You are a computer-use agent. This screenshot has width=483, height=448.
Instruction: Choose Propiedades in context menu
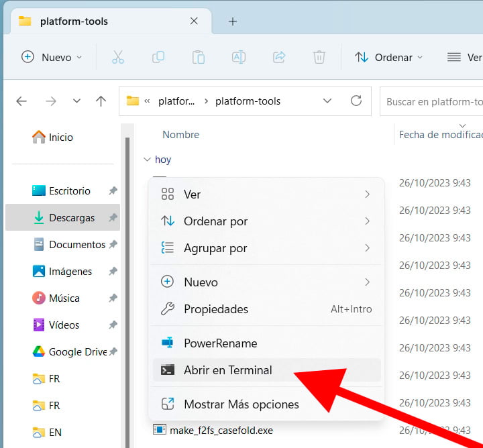pyautogui.click(x=267, y=309)
